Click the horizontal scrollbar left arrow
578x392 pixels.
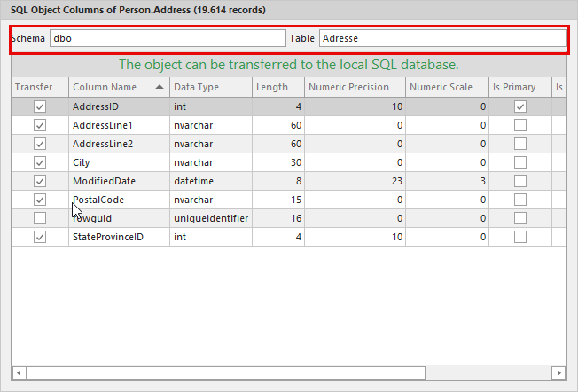pos(20,372)
